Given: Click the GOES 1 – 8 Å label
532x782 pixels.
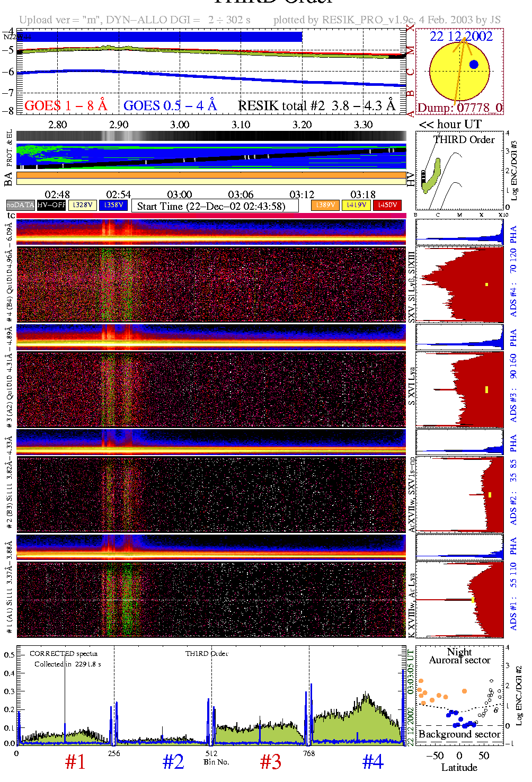Looking at the screenshot, I should coord(66,105).
